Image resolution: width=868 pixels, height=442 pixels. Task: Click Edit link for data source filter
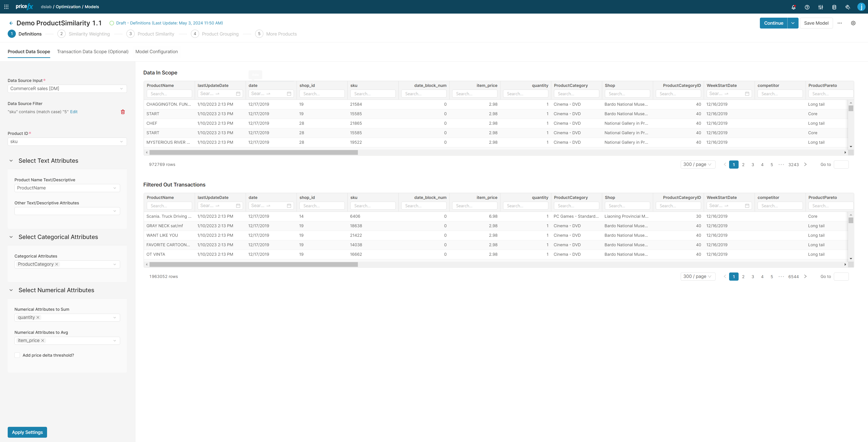click(x=74, y=112)
